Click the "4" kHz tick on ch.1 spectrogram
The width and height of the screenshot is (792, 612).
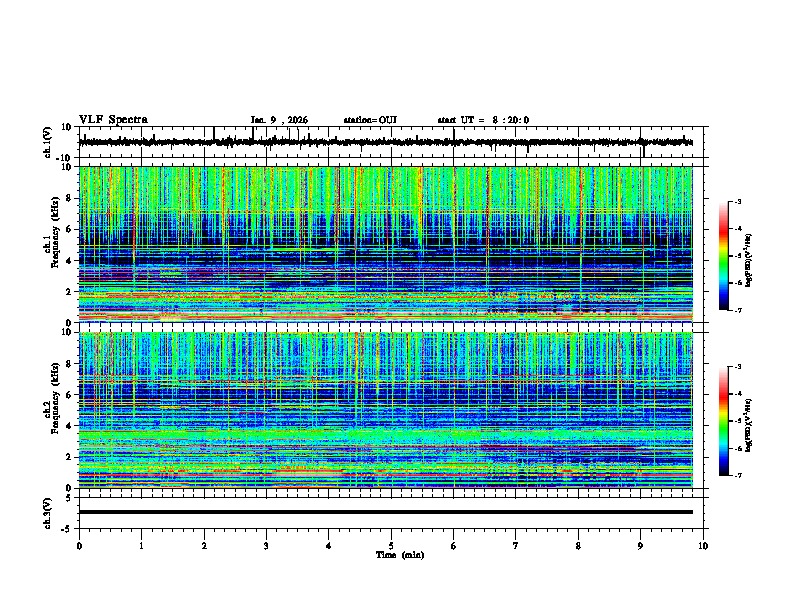[69, 261]
